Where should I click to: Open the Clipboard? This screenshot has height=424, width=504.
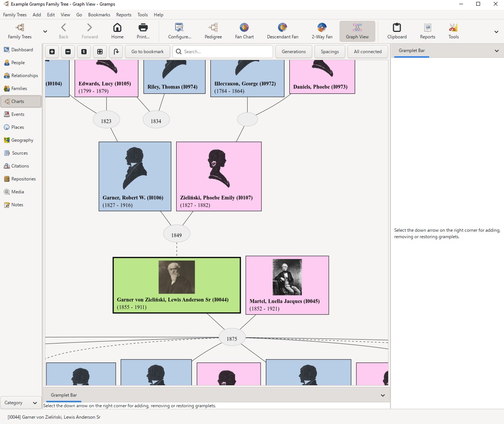coord(397,31)
